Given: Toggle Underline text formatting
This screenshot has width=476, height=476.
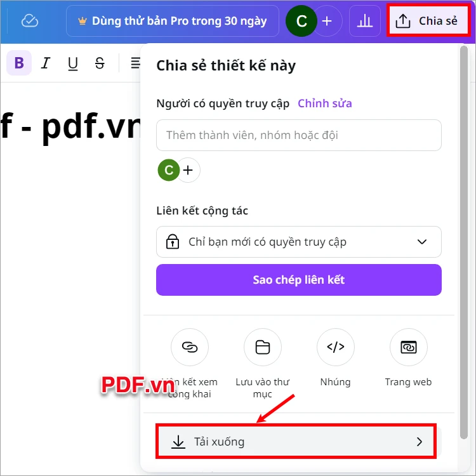Looking at the screenshot, I should tap(73, 63).
